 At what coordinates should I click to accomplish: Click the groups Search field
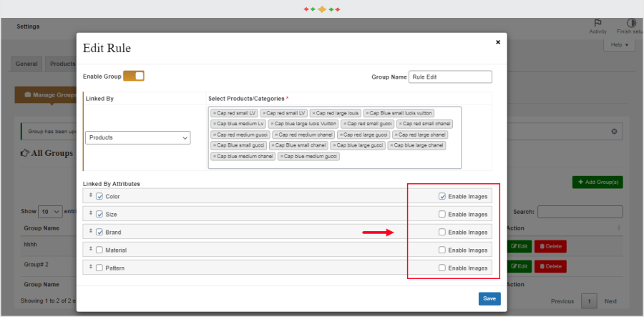pyautogui.click(x=580, y=212)
